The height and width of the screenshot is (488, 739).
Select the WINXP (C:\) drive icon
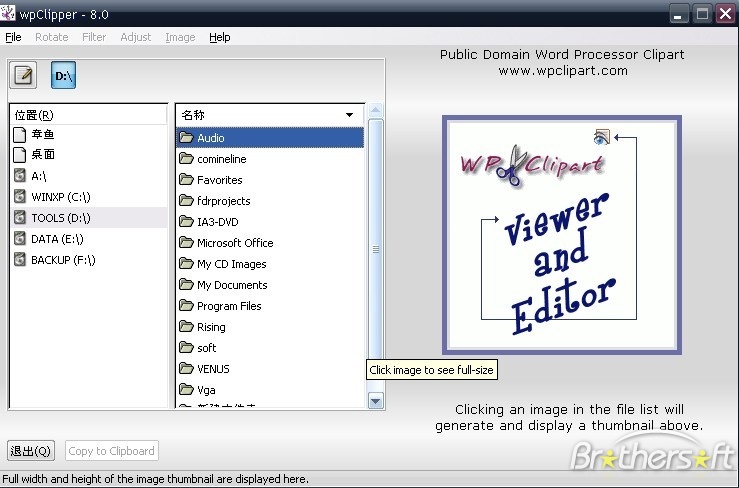click(x=21, y=197)
